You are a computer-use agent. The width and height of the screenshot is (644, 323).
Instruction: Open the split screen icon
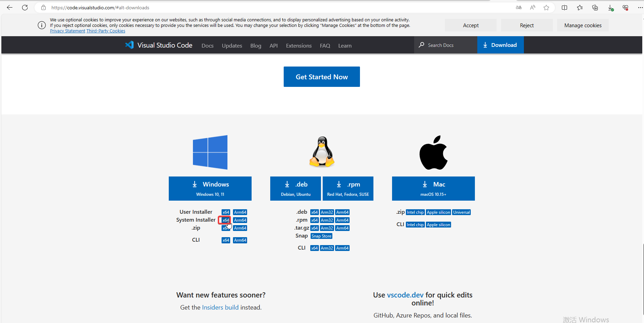565,8
